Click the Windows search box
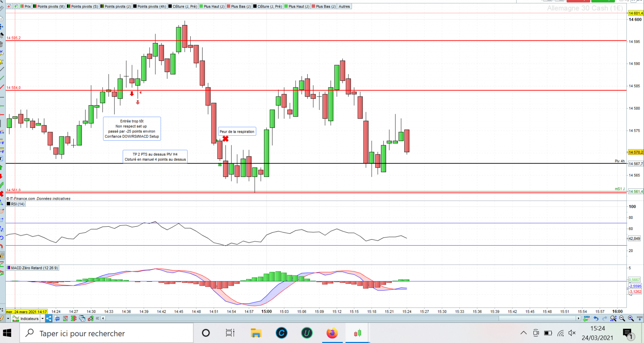Image resolution: width=644 pixels, height=343 pixels. [x=107, y=333]
